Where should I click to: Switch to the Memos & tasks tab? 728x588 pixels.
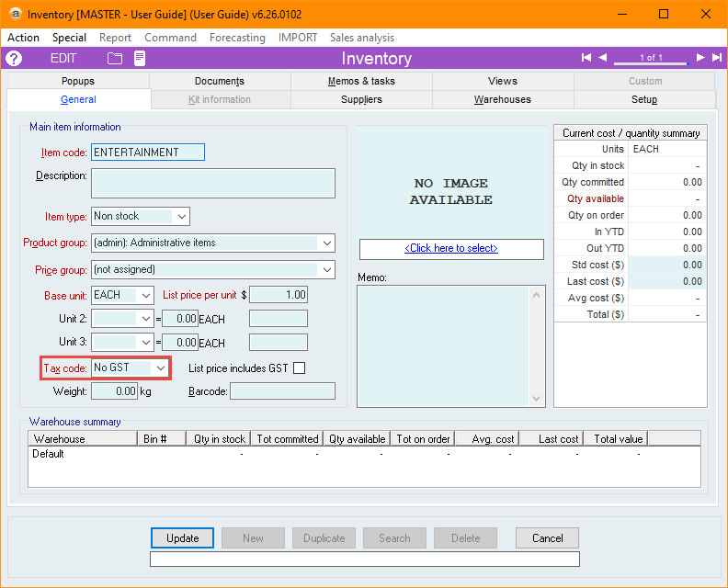(361, 81)
